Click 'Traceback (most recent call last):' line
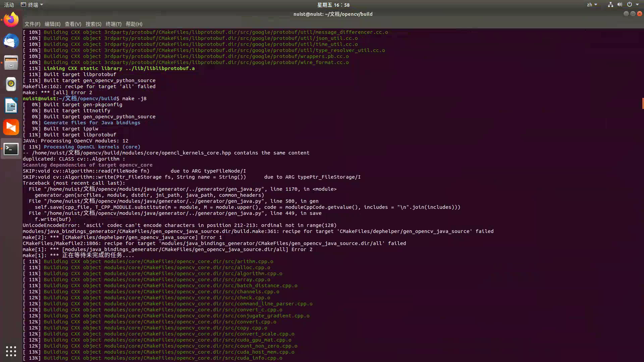 point(74,183)
